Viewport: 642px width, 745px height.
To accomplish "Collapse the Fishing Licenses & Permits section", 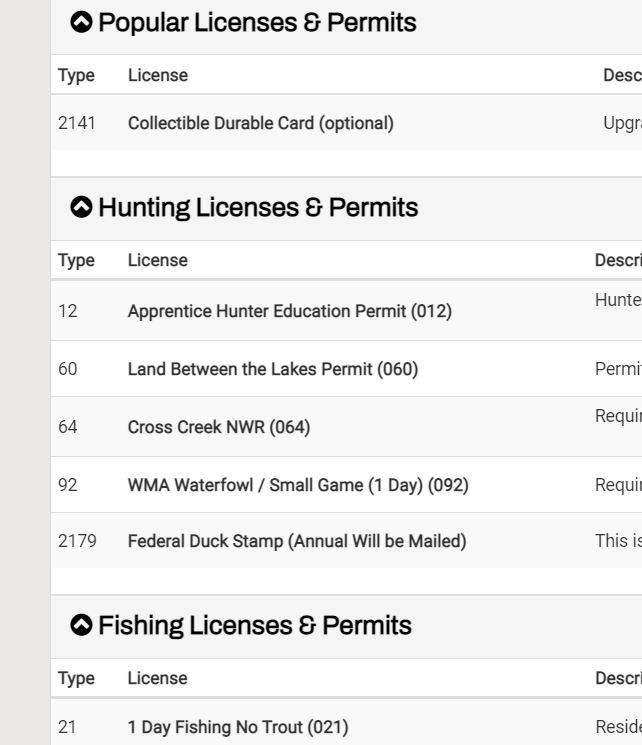I will 81,625.
